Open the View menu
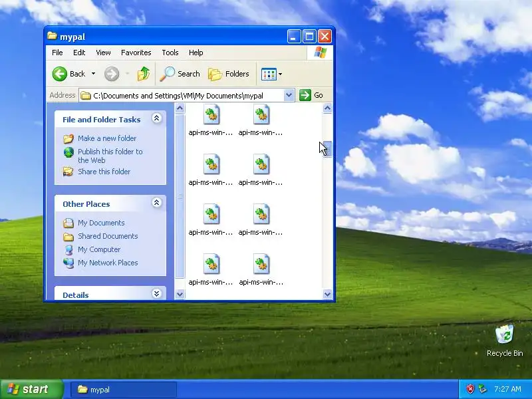 (103, 53)
